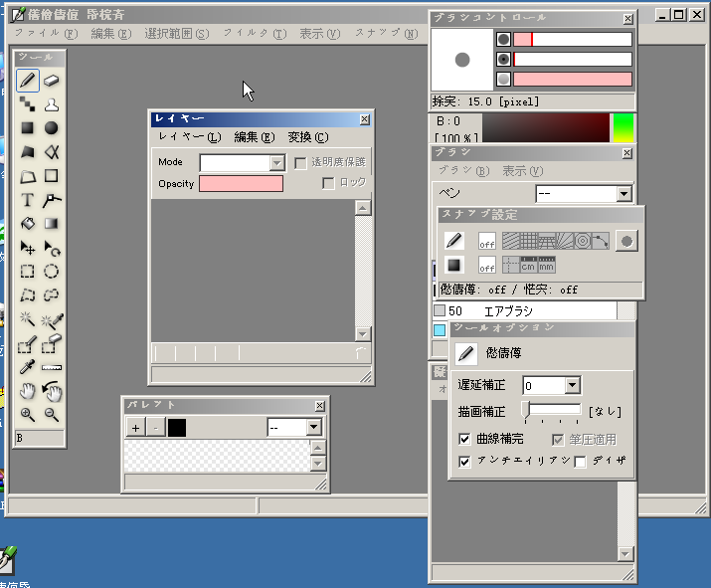Select the rotate arrow tool
Viewport: 711px width, 588px height.
52,248
